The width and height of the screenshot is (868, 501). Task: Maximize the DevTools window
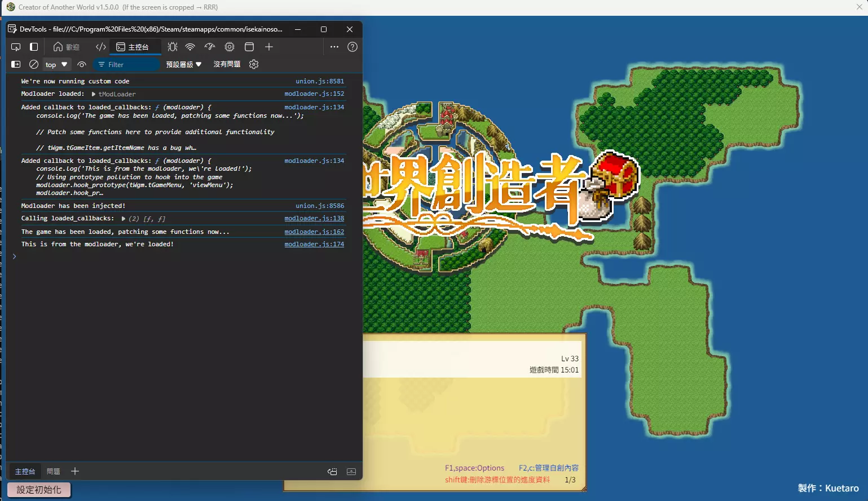pyautogui.click(x=324, y=29)
